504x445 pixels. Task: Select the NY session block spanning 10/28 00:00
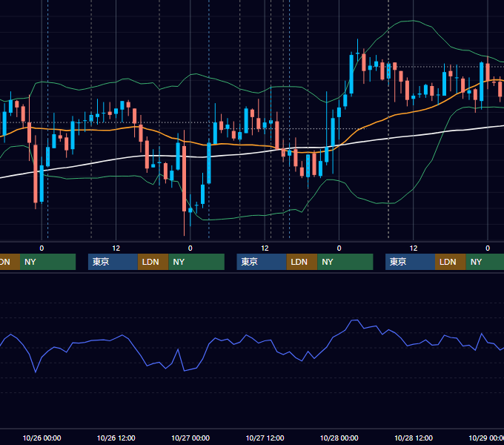(x=345, y=262)
